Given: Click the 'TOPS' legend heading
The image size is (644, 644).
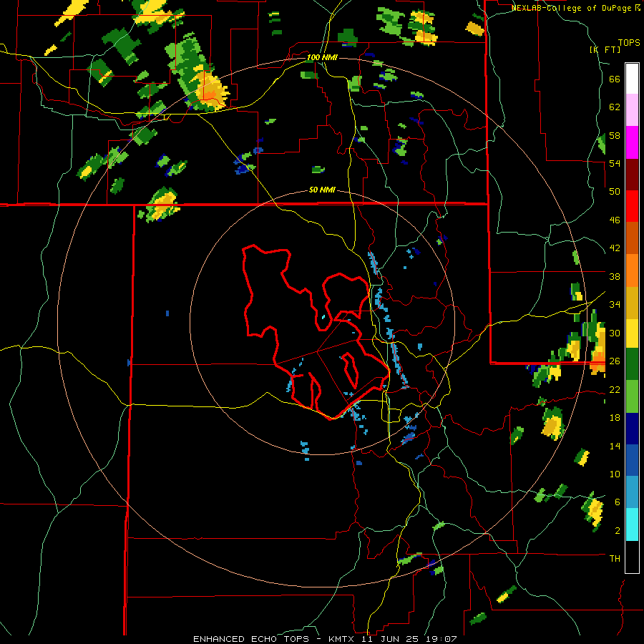Looking at the screenshot, I should click(x=629, y=43).
